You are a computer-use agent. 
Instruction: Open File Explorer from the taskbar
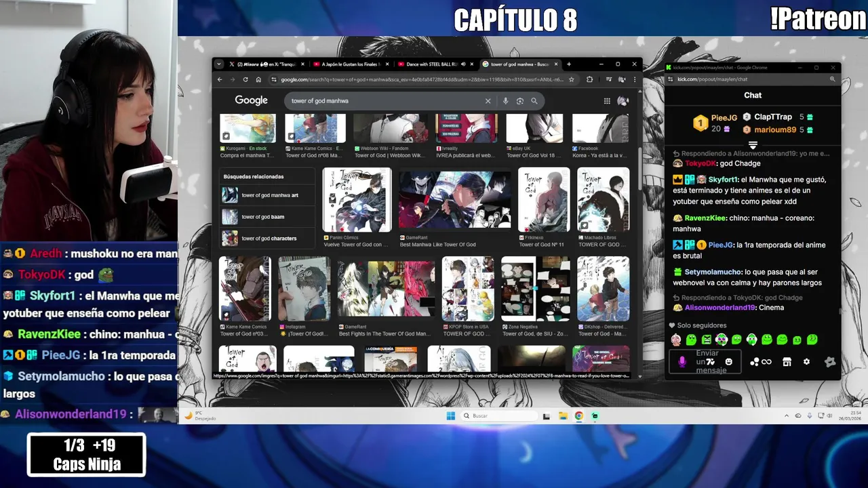click(x=563, y=416)
